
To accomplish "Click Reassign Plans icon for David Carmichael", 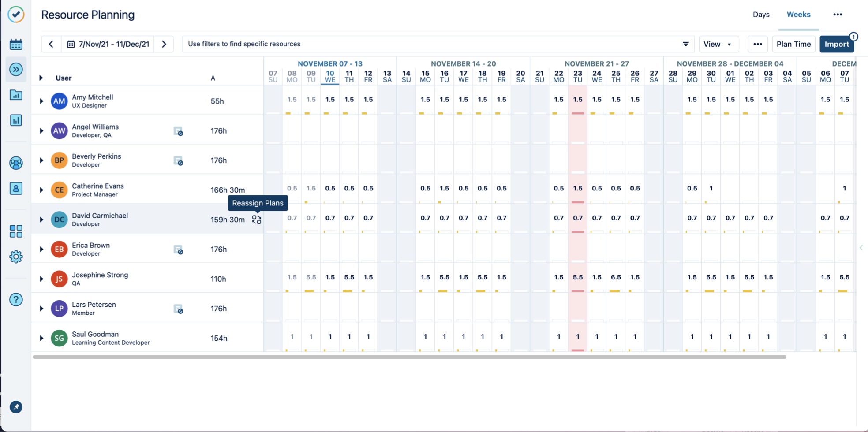I will [257, 220].
